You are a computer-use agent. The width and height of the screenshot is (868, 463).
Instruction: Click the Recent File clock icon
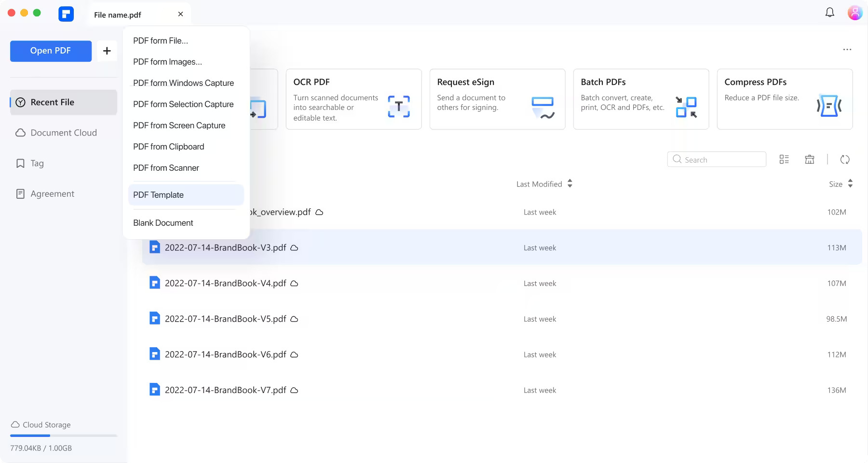(x=20, y=102)
